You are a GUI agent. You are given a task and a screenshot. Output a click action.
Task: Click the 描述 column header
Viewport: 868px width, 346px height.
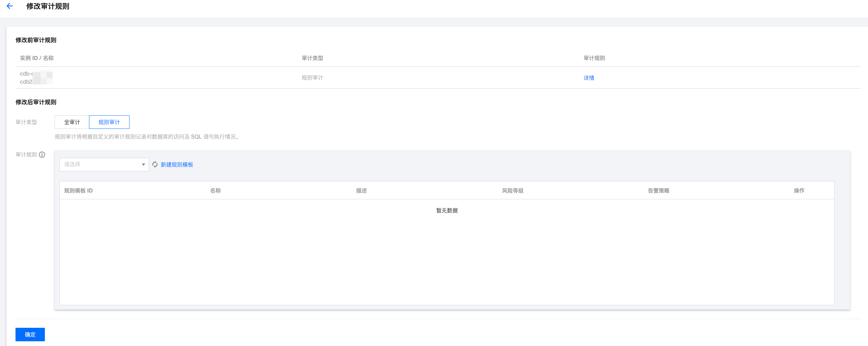361,191
